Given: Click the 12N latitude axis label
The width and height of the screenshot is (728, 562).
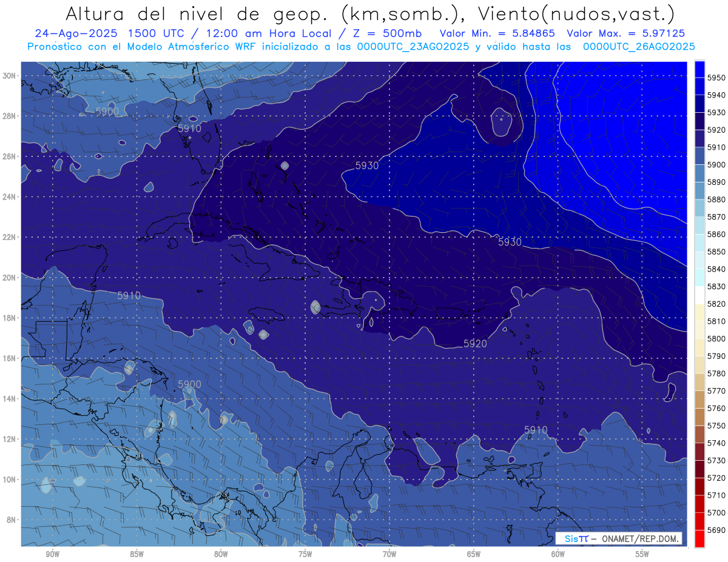Looking at the screenshot, I should [9, 439].
